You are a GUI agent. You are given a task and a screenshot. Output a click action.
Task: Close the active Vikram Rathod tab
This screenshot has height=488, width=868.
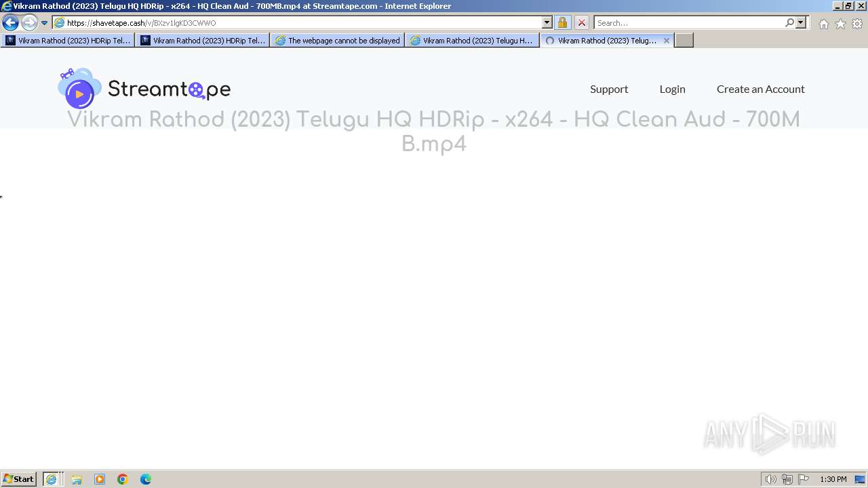coord(667,41)
